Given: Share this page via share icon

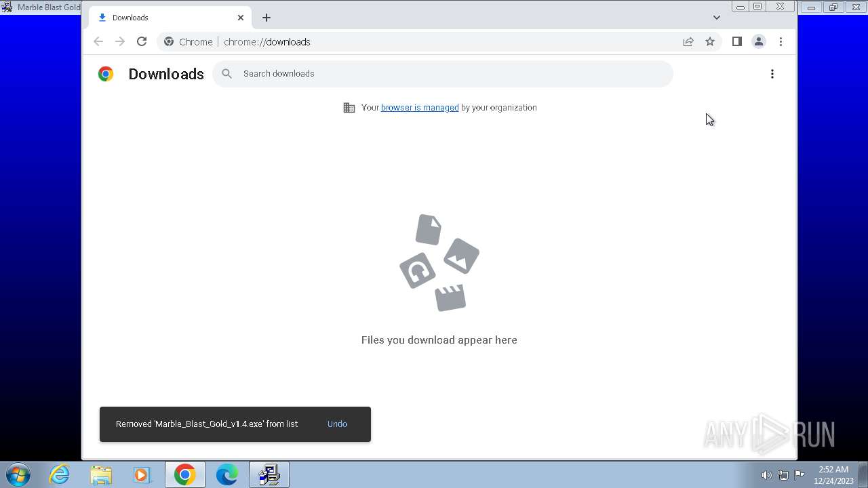Looking at the screenshot, I should (x=688, y=41).
